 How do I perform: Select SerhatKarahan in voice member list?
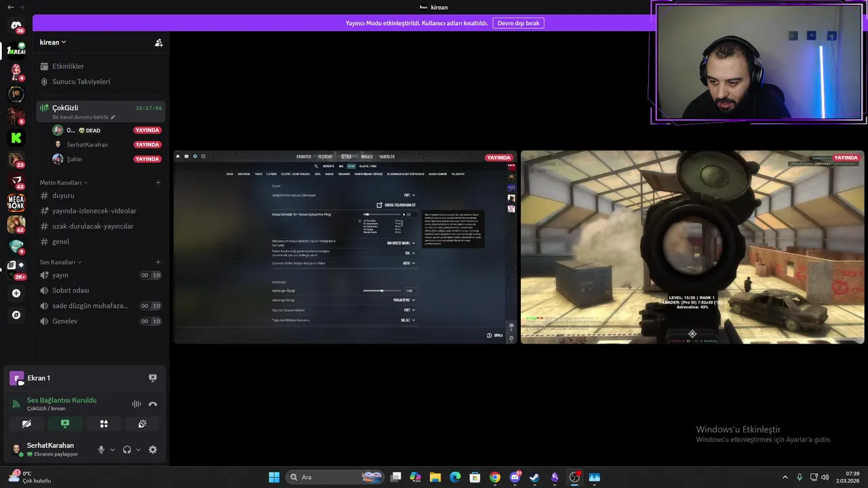[107, 144]
